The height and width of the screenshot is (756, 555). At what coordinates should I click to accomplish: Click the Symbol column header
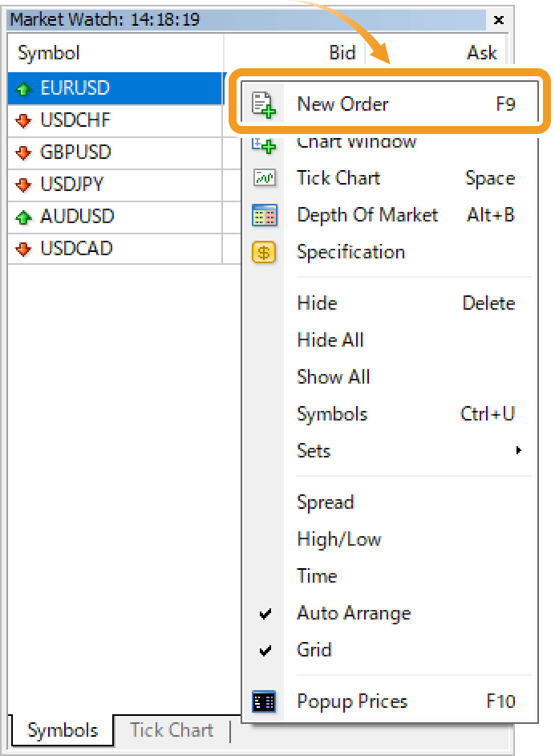coord(115,52)
